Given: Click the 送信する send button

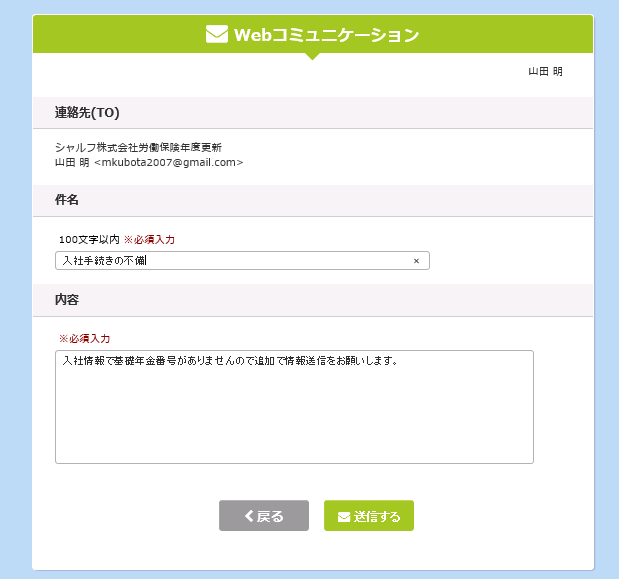Looking at the screenshot, I should [x=369, y=515].
